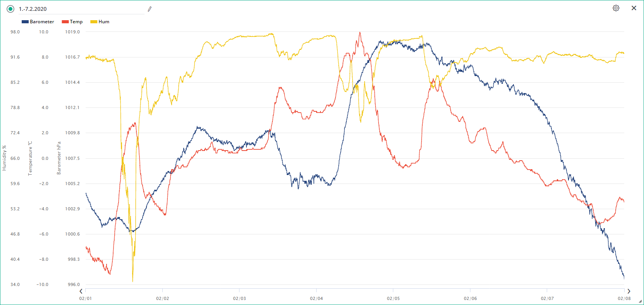Image resolution: width=644 pixels, height=305 pixels.
Task: Go to earlier dates with left chevron
Action: 81,291
